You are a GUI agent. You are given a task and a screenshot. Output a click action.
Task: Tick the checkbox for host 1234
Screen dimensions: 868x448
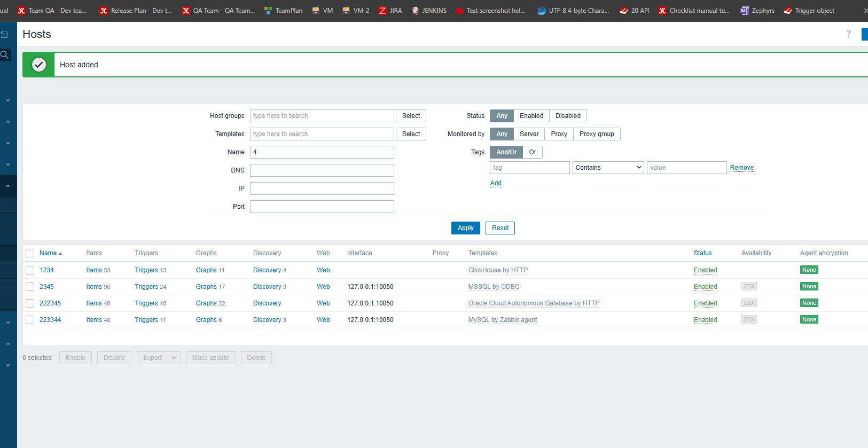(30, 270)
